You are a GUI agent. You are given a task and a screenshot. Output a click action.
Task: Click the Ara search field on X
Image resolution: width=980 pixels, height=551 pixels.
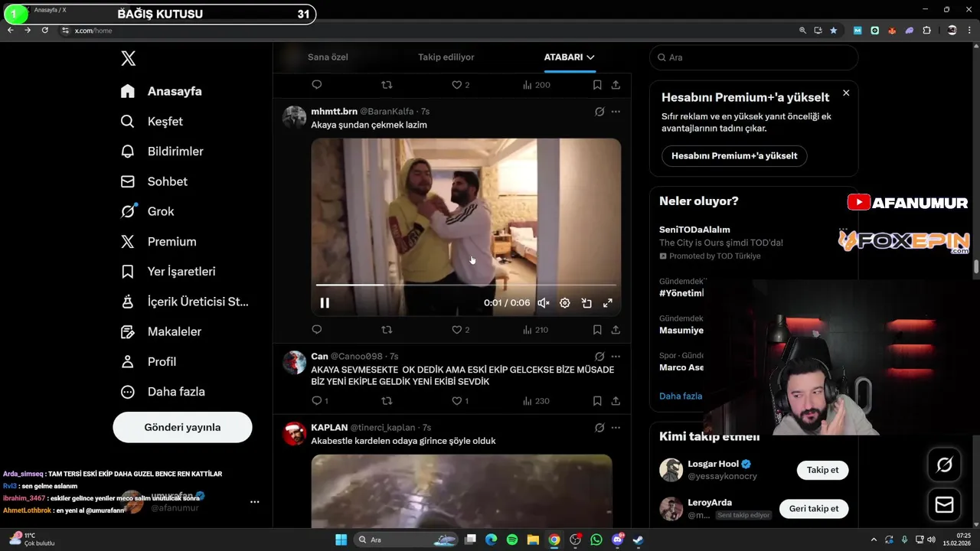[754, 57]
